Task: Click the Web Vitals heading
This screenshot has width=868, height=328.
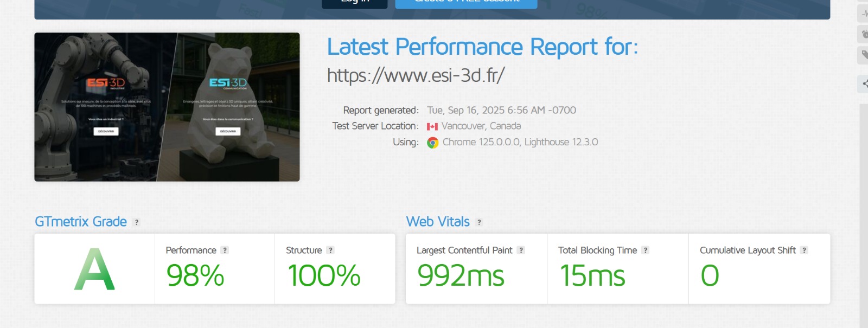Action: (438, 222)
